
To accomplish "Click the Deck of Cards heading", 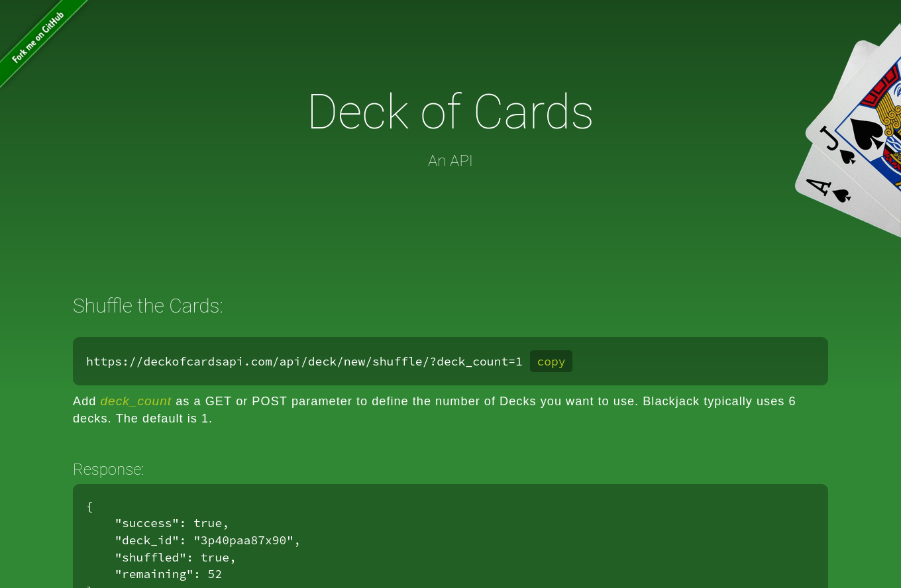I will (x=450, y=112).
